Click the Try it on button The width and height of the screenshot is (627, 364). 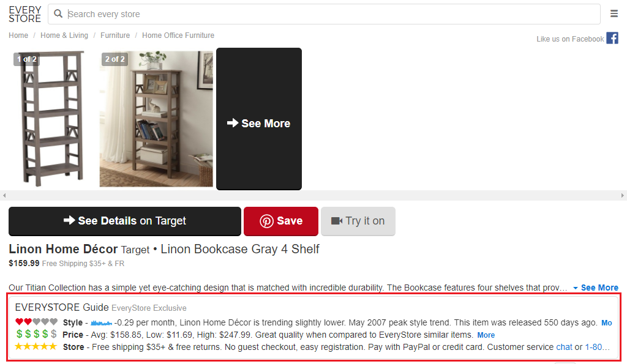[x=358, y=221]
